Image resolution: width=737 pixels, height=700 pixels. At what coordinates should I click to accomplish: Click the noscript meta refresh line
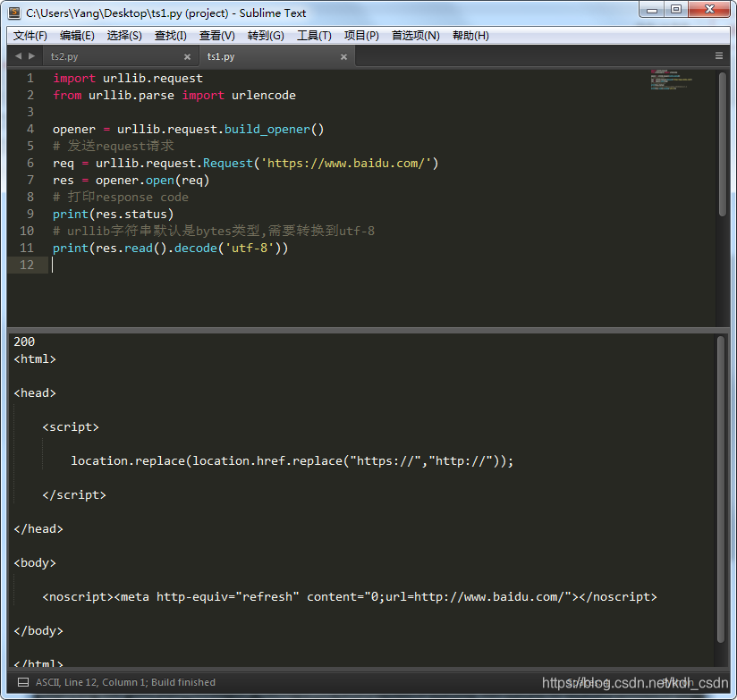click(x=349, y=597)
